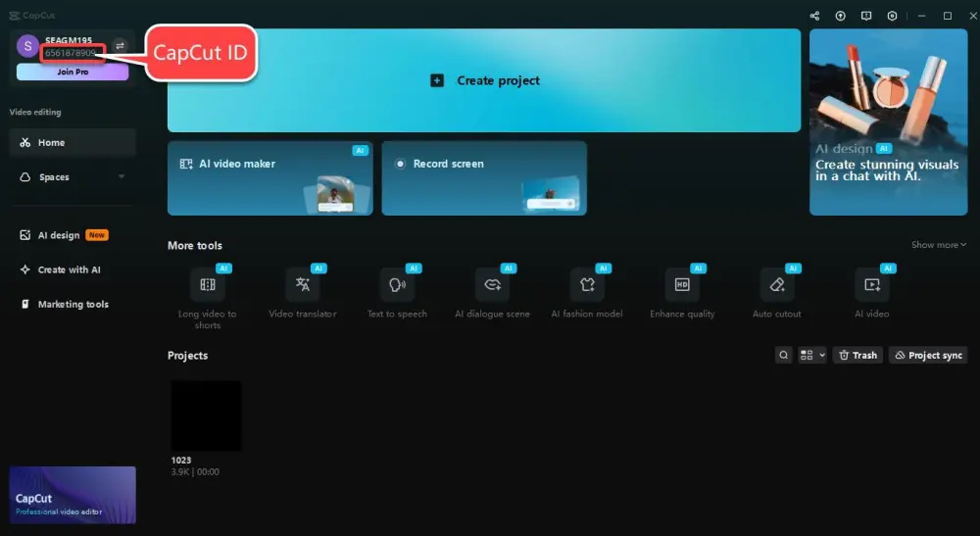Select the AI dialogue scene tool
The width and height of the screenshot is (980, 536).
tap(492, 285)
